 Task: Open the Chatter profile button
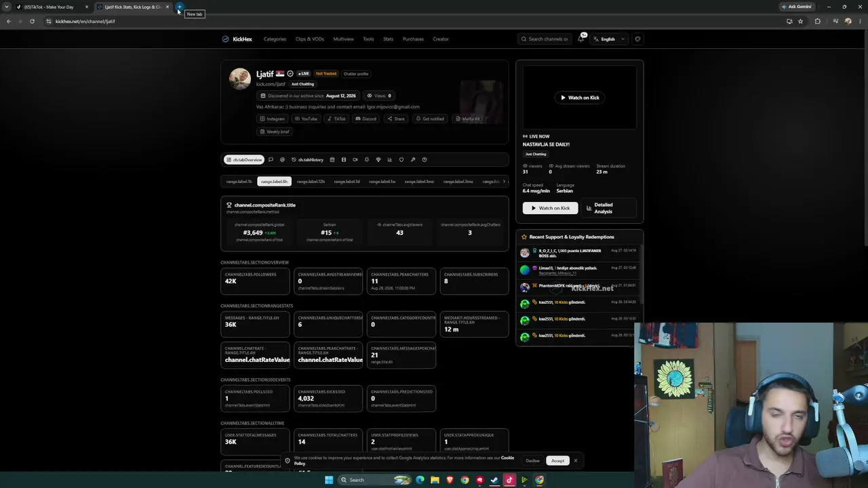(x=356, y=74)
